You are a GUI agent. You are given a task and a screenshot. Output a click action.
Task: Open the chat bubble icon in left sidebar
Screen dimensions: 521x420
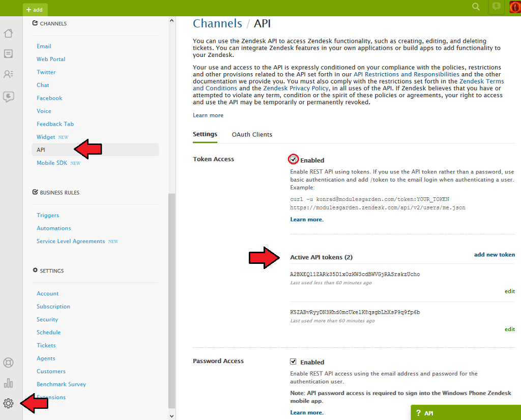point(8,97)
